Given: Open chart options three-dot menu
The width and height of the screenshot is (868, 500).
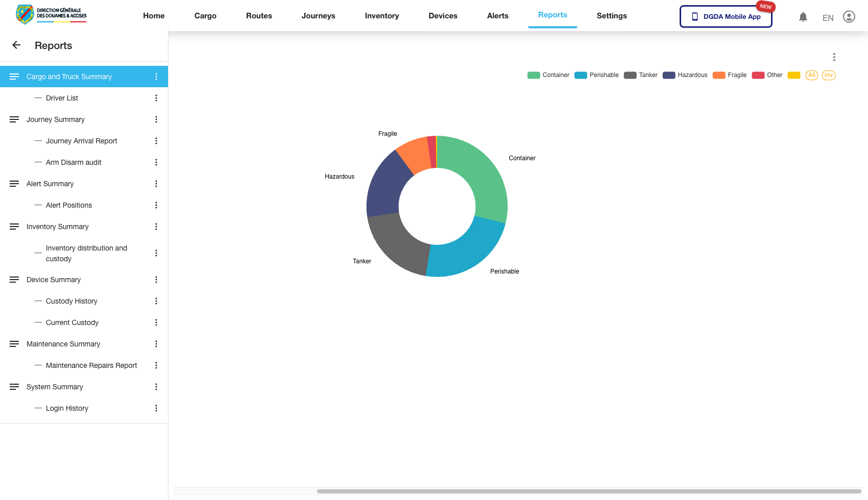Looking at the screenshot, I should pyautogui.click(x=834, y=57).
